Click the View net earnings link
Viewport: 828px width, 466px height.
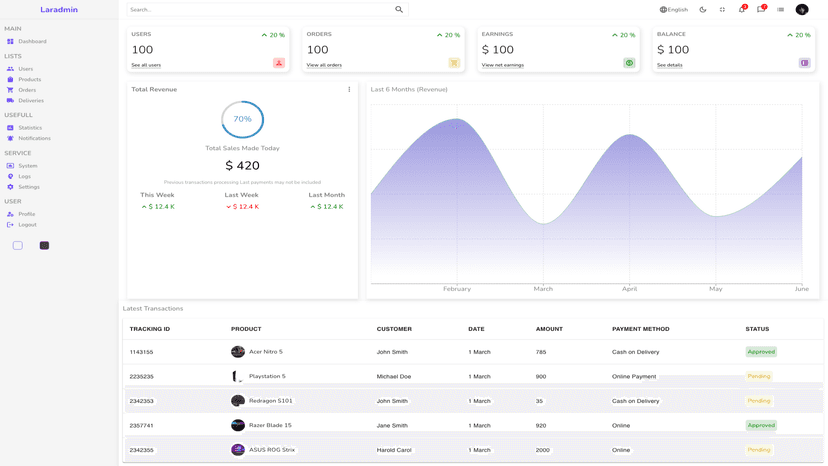click(502, 65)
